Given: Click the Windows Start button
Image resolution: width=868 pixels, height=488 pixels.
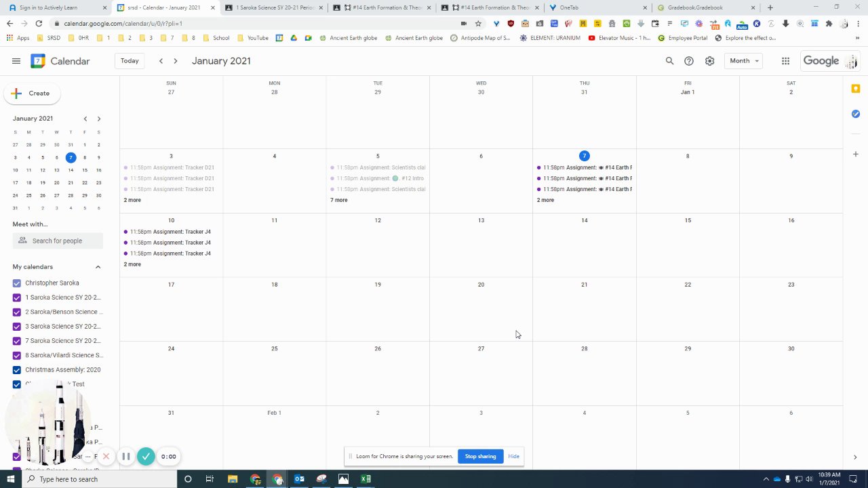Looking at the screenshot, I should (11, 479).
